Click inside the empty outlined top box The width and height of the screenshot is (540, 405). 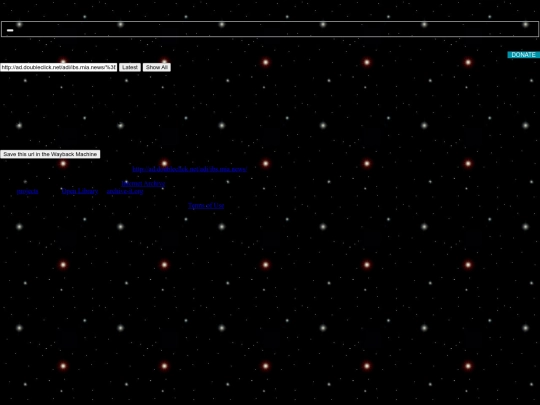point(270,29)
